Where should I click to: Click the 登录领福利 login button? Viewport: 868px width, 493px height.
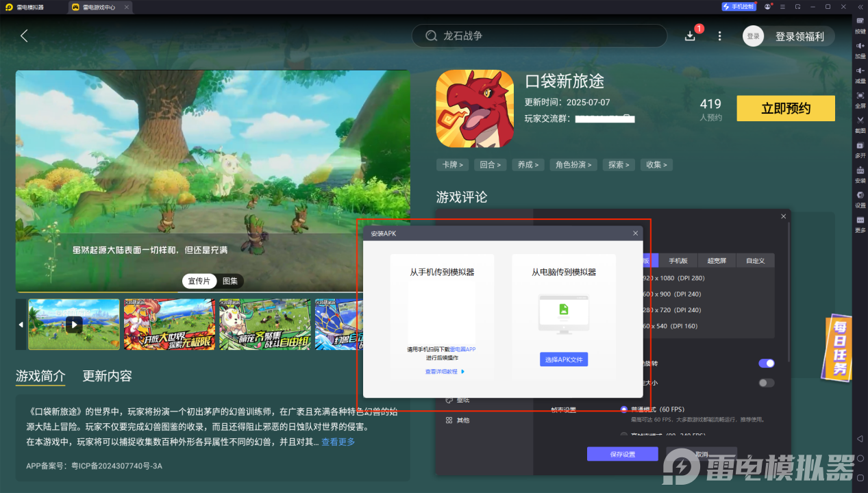coord(789,36)
